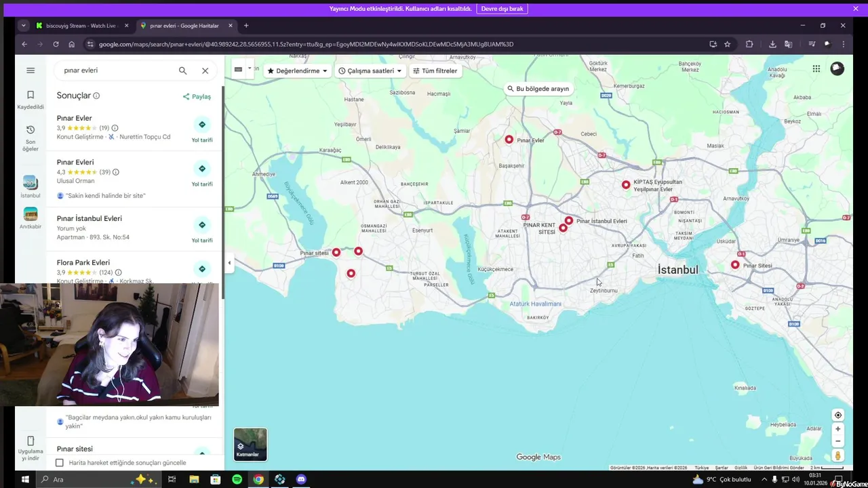
Task: Open the İstanbul recent shortcut
Action: coord(30,187)
